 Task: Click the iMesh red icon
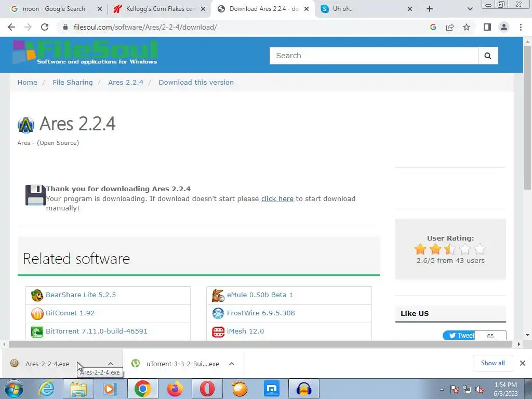coord(218,331)
